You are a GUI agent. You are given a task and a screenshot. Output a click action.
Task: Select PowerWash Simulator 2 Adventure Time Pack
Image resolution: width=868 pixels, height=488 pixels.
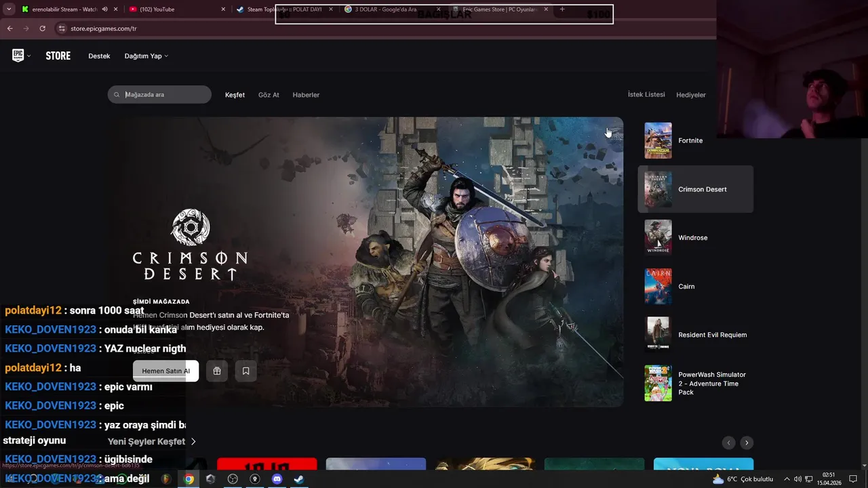[695, 383]
